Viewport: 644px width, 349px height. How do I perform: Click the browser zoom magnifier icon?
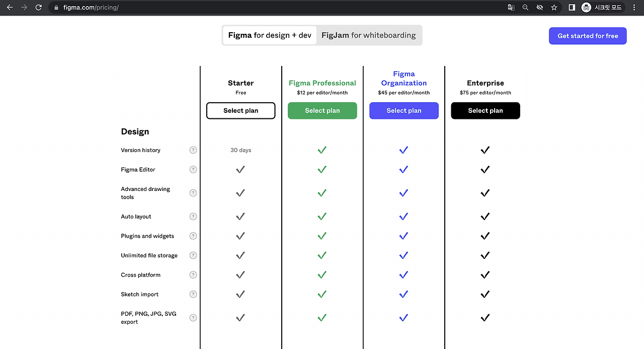(x=525, y=8)
